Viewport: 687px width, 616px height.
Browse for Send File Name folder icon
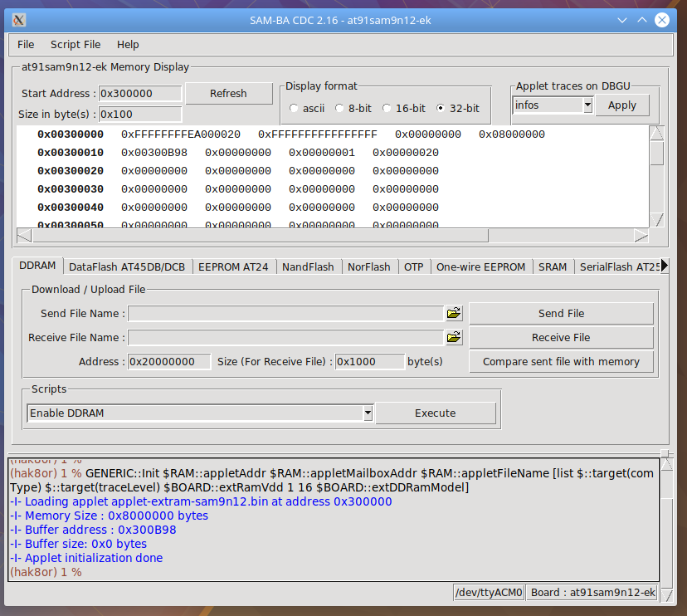tap(454, 313)
